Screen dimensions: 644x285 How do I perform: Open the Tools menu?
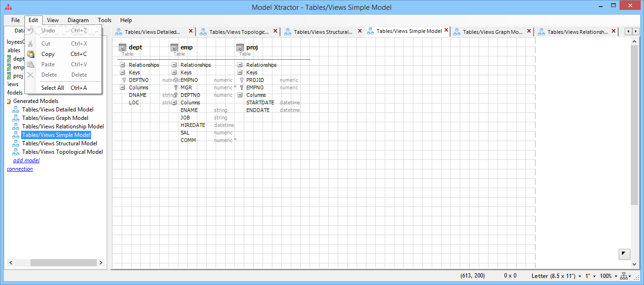[x=104, y=20]
